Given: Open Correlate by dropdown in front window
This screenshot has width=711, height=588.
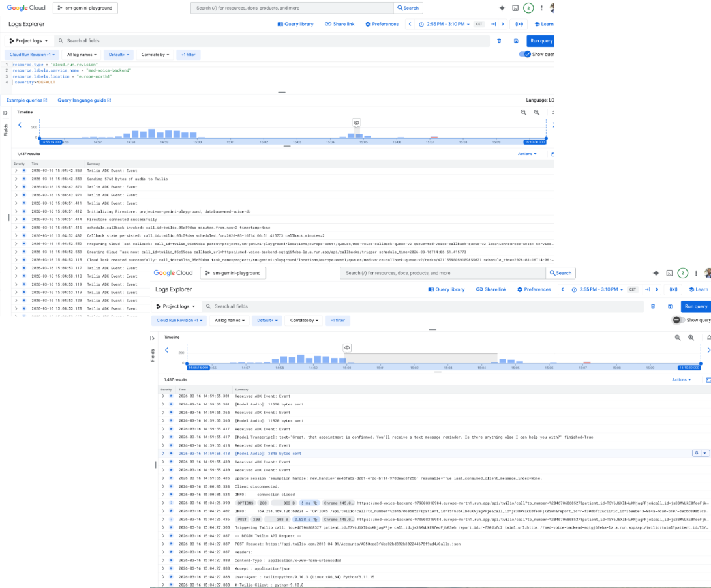Looking at the screenshot, I should pyautogui.click(x=304, y=320).
